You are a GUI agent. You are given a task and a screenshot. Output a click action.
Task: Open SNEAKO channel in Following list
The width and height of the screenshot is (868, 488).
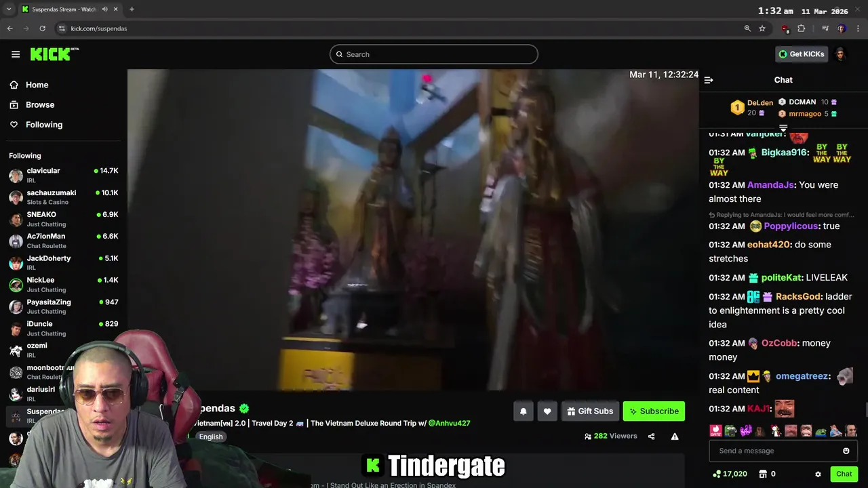64,219
